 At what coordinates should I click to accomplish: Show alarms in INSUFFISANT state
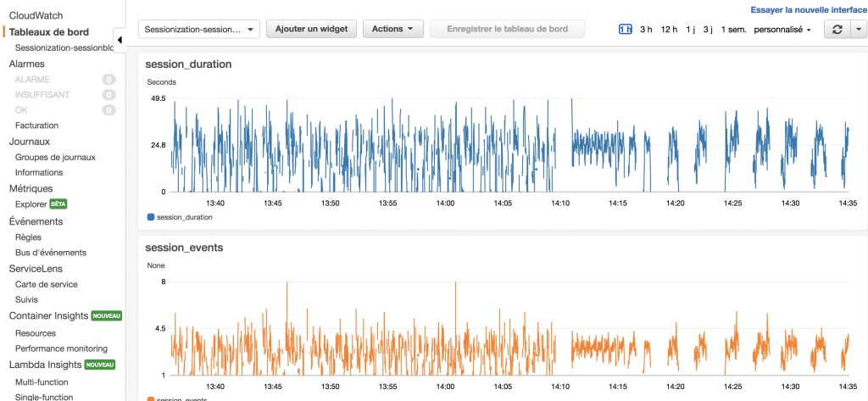[x=42, y=95]
